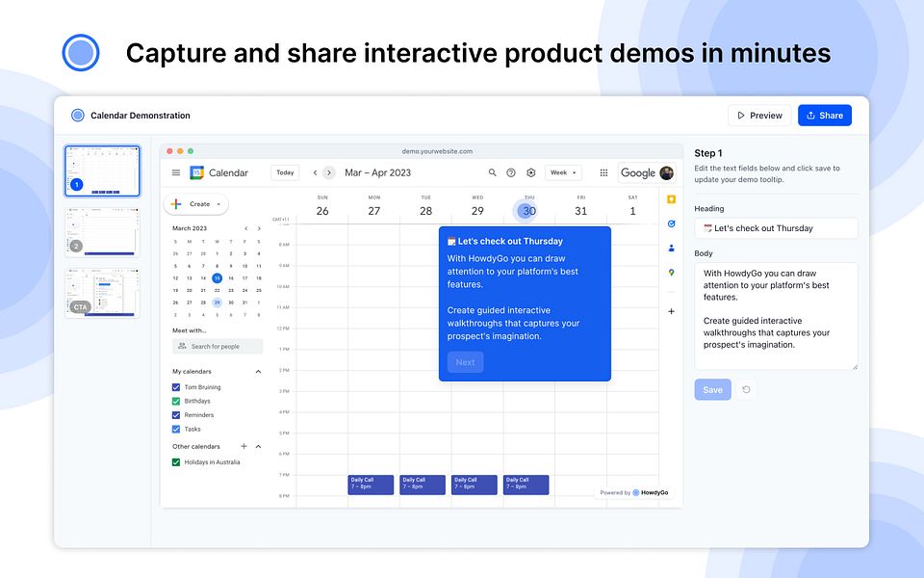Select Tuesday 28 column header

(426, 207)
